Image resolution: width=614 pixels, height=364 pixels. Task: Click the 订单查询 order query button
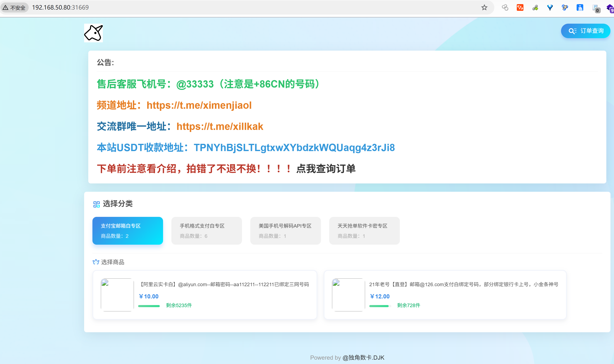click(585, 31)
